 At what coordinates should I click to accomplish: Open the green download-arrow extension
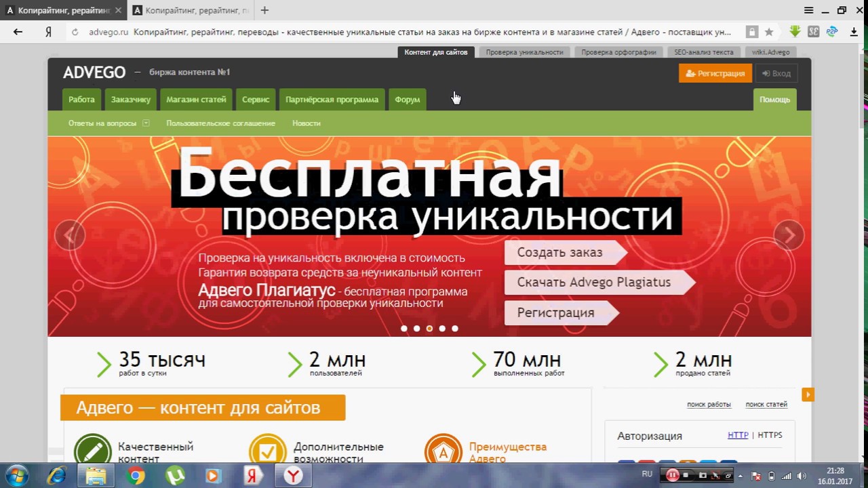795,31
